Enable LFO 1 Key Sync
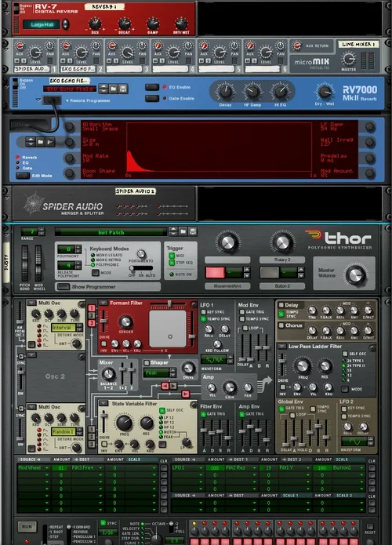 coord(204,312)
